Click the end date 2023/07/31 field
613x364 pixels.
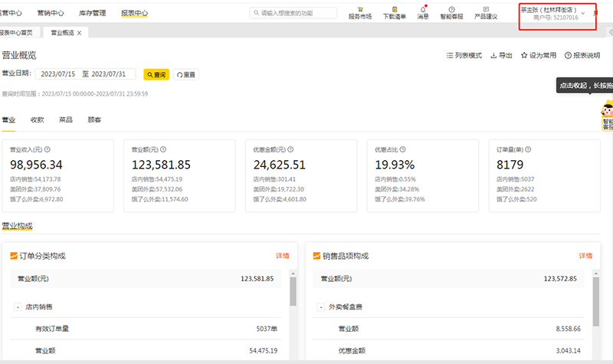click(x=109, y=74)
